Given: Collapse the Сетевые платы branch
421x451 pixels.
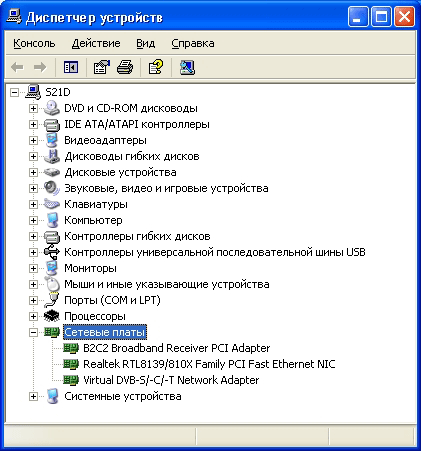Looking at the screenshot, I should pos(33,332).
